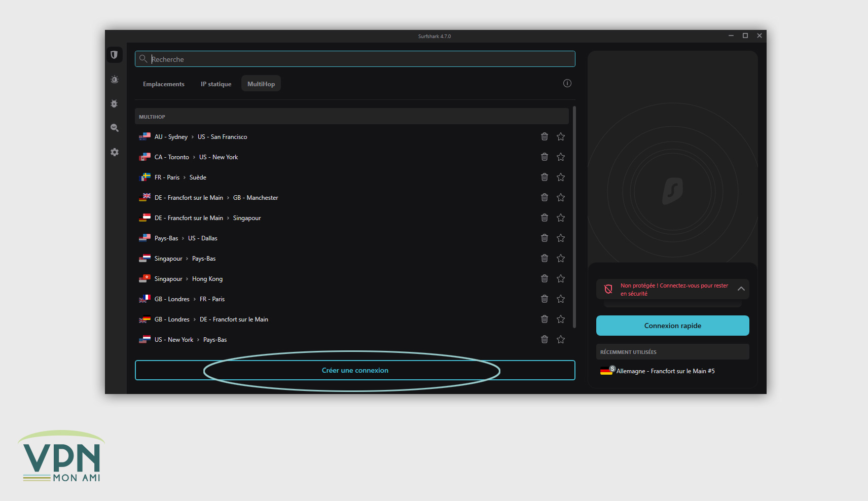The image size is (868, 501).
Task: Favorite the Francfort to GB - Manchester connection
Action: point(561,197)
